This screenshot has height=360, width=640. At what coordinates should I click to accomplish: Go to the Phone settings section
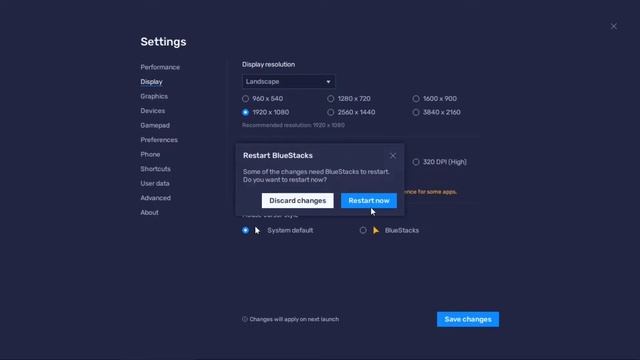click(150, 154)
